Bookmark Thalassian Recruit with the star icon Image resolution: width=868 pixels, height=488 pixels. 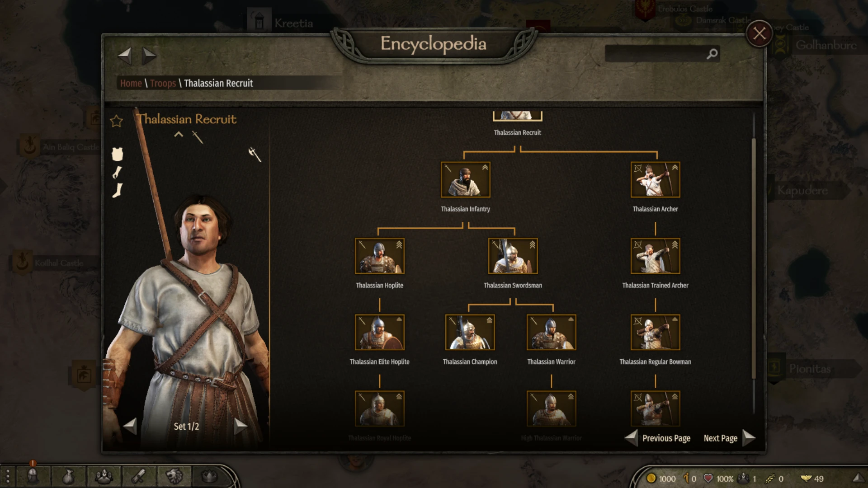117,121
